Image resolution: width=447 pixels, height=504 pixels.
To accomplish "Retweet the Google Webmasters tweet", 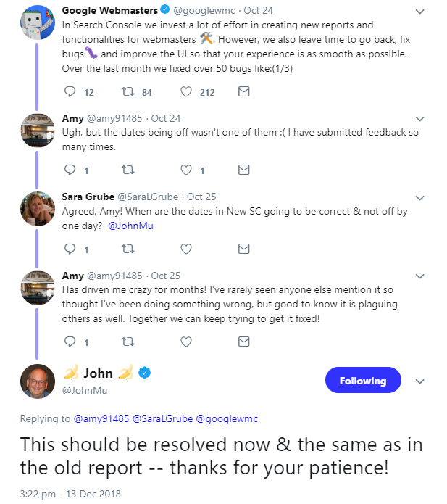I will 128,92.
